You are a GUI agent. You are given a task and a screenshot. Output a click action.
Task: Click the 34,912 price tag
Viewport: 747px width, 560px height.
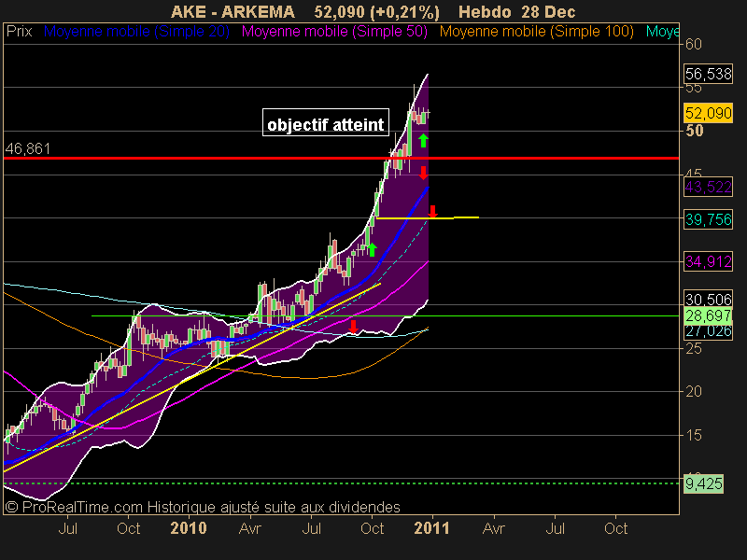pyautogui.click(x=708, y=261)
